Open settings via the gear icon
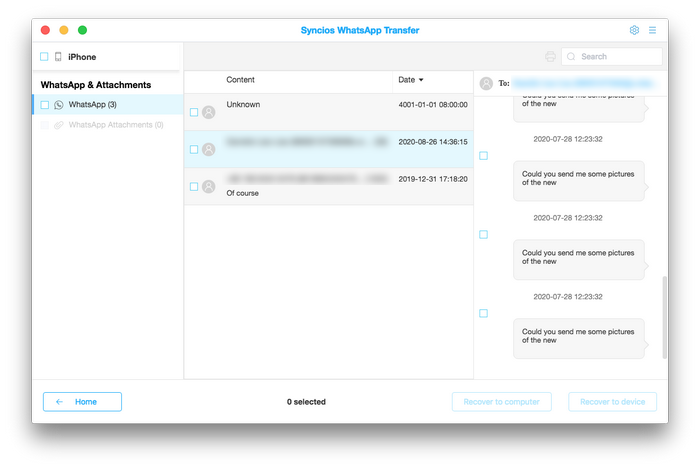The height and width of the screenshot is (469, 700). [634, 30]
